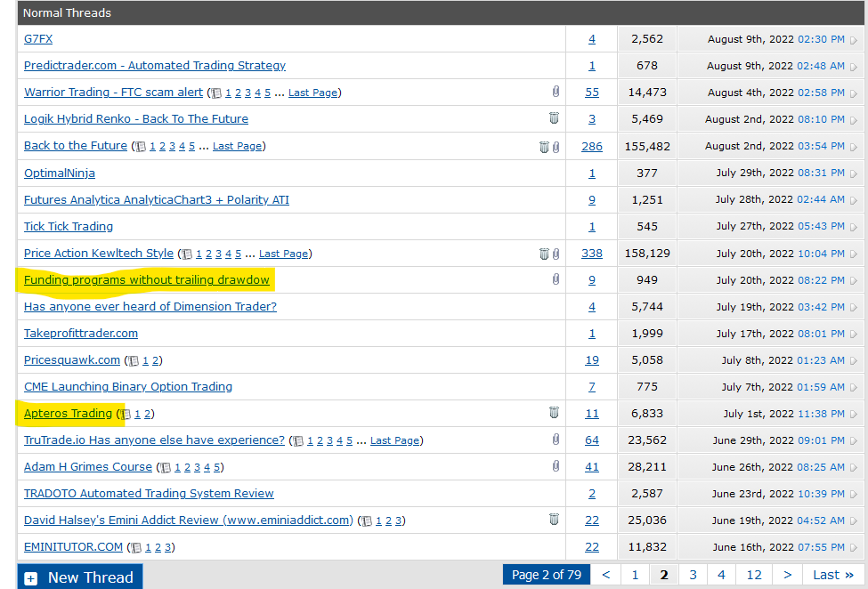
Task: Open Has anyone ever heard of Dimension Trader thread
Action: coord(150,306)
